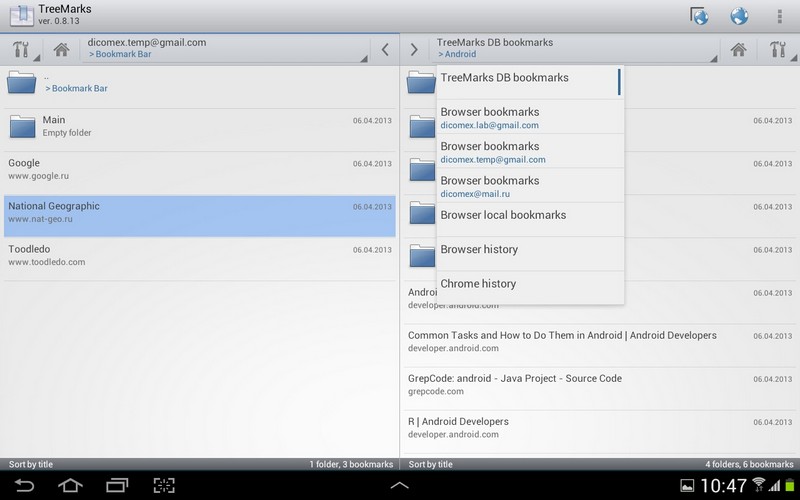This screenshot has width=800, height=500.
Task: Open the tools menu in left pane
Action: pos(22,49)
